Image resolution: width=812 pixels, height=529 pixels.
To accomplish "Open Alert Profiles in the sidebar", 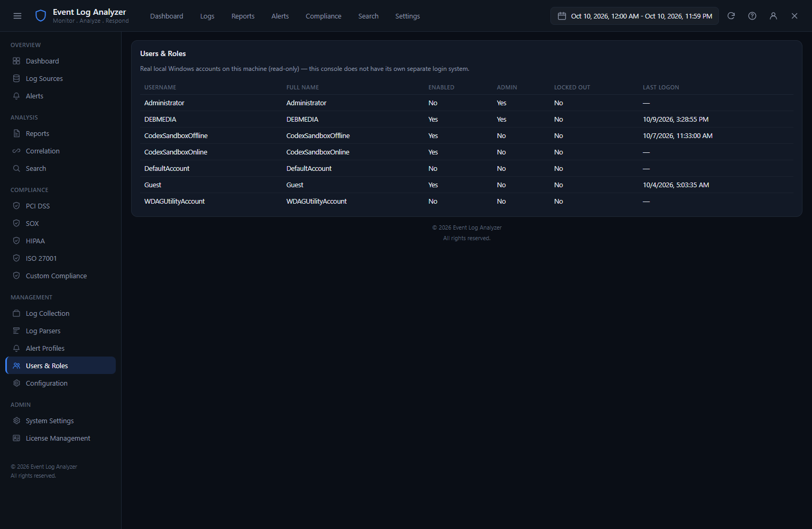I will click(x=60, y=348).
